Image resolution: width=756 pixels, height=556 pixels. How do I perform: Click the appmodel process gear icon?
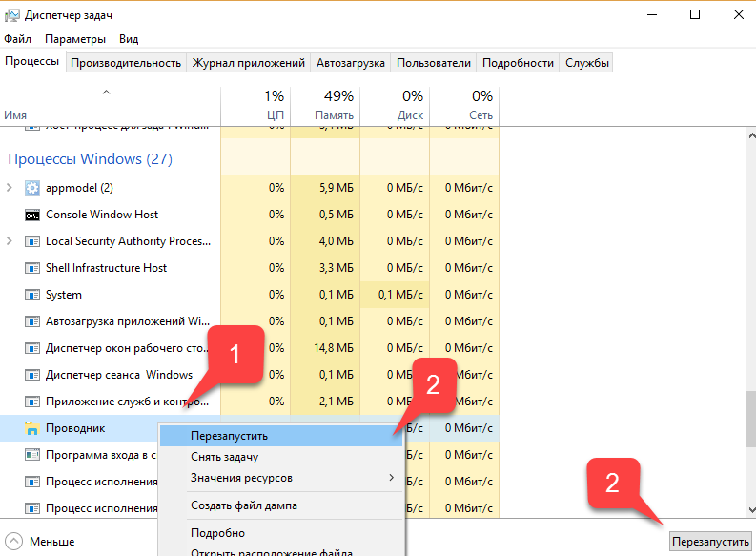click(32, 188)
